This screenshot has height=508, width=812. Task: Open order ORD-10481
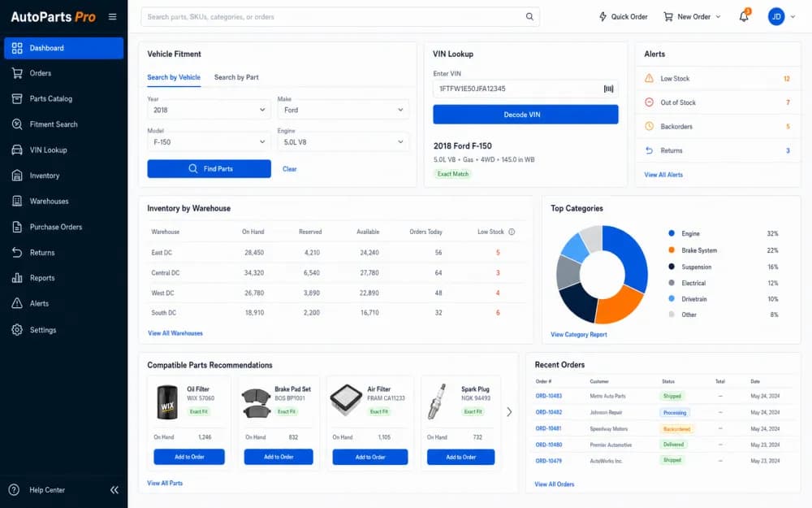(548, 428)
